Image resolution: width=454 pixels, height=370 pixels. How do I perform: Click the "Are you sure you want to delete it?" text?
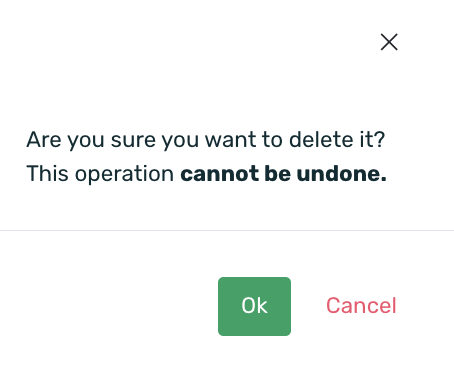(x=206, y=140)
